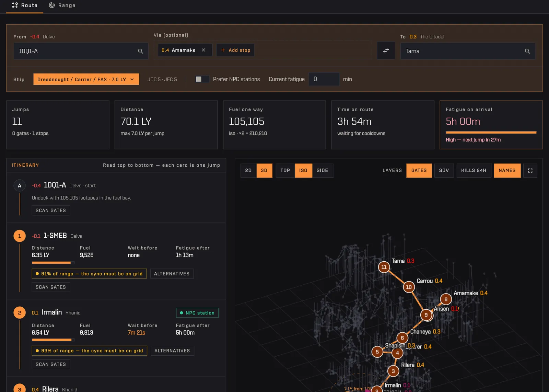Viewport: 549px width, 392px height.
Task: Open the ship class dropdown
Action: pos(86,79)
